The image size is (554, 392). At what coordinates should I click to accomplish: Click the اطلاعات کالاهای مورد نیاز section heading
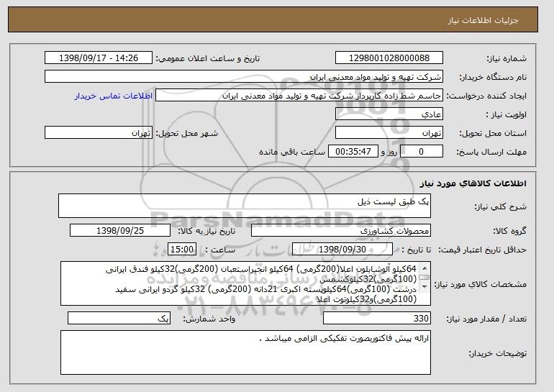(473, 183)
